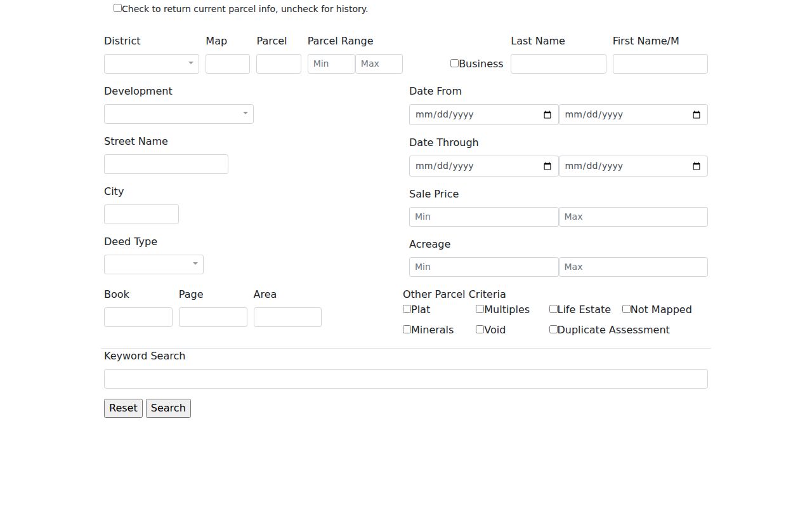Select the Life Estate checkbox

coord(553,309)
